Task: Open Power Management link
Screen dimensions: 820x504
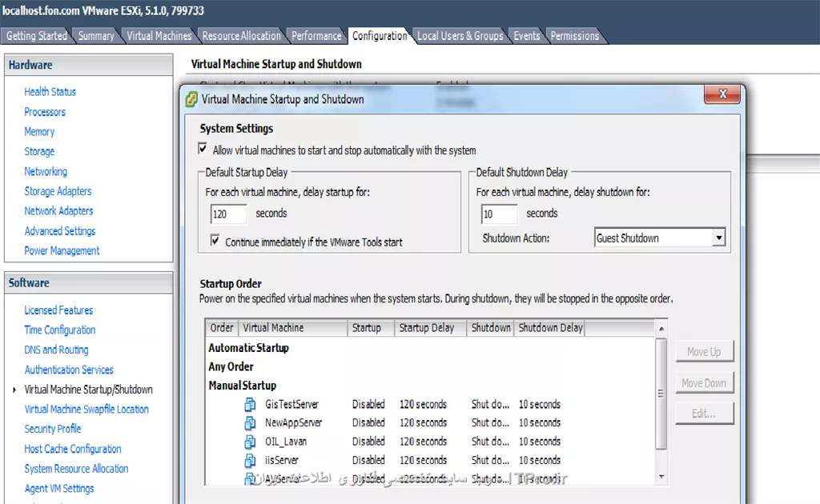Action: click(x=62, y=250)
